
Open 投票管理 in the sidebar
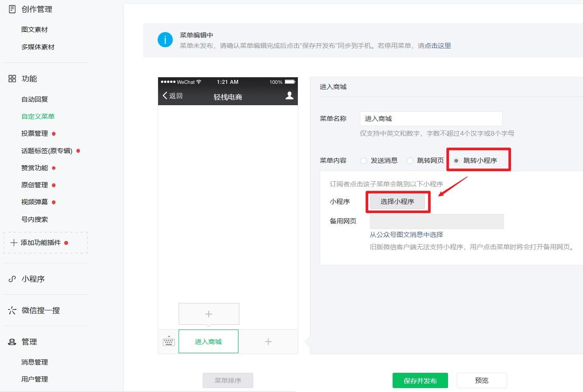[34, 133]
